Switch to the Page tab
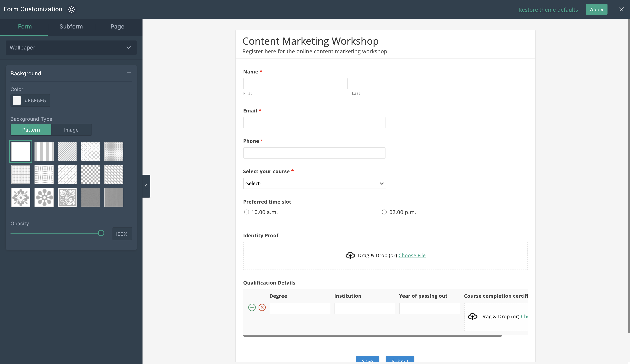This screenshot has width=630, height=364. click(x=117, y=26)
